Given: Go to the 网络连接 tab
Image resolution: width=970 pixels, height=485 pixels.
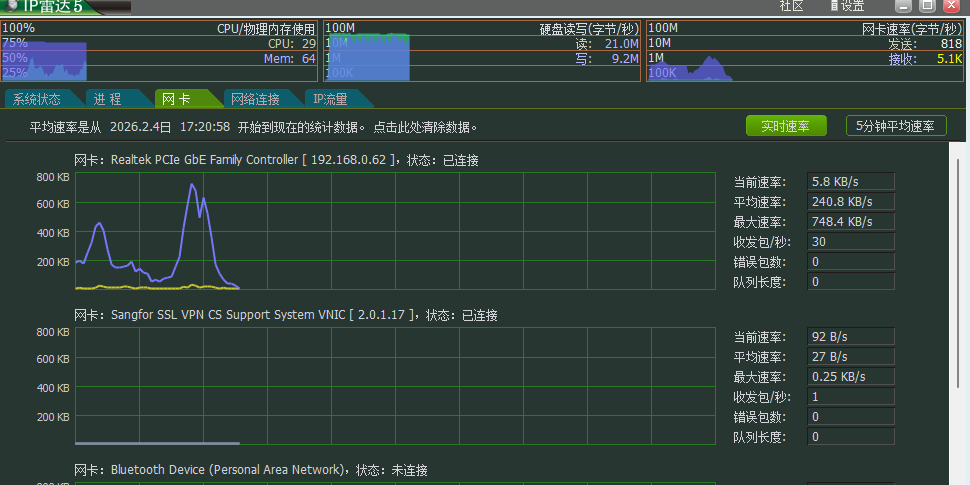Looking at the screenshot, I should click(255, 99).
